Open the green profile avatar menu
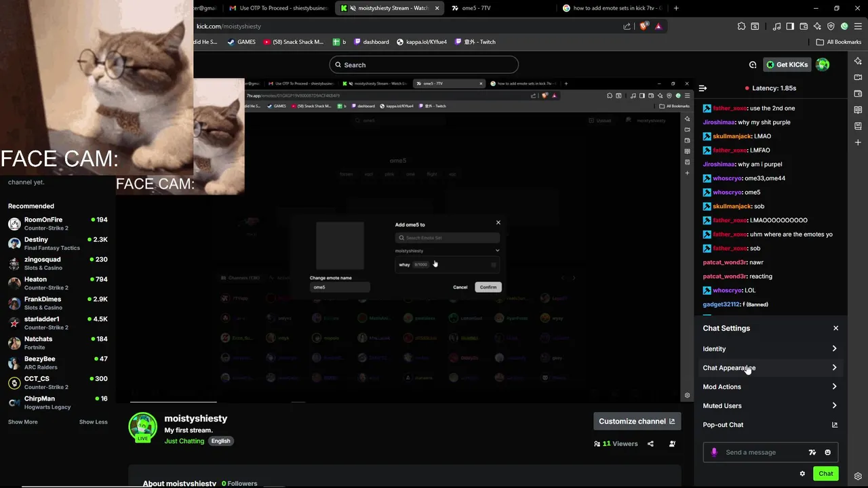Viewport: 868px width, 488px height. (x=823, y=64)
